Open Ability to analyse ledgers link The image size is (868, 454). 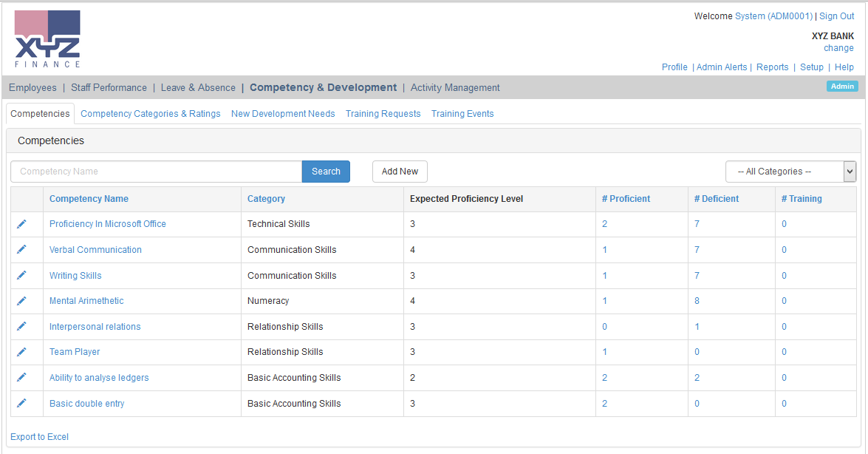pyautogui.click(x=99, y=378)
